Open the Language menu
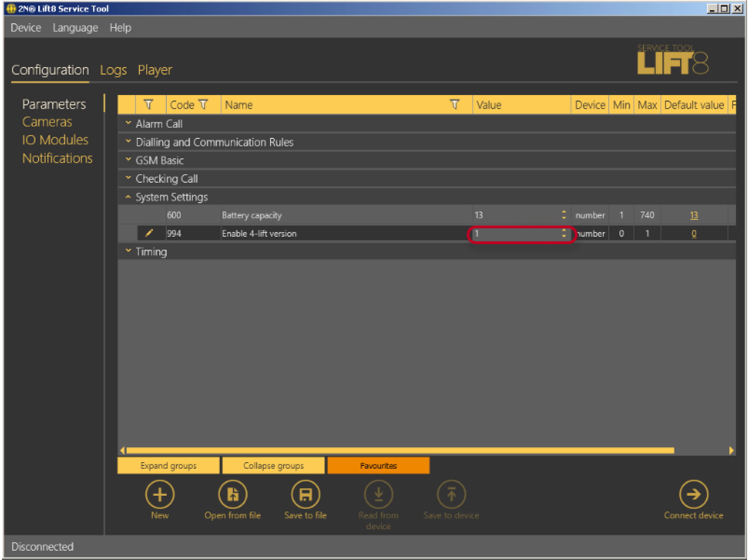This screenshot has width=748, height=560. pos(75,28)
